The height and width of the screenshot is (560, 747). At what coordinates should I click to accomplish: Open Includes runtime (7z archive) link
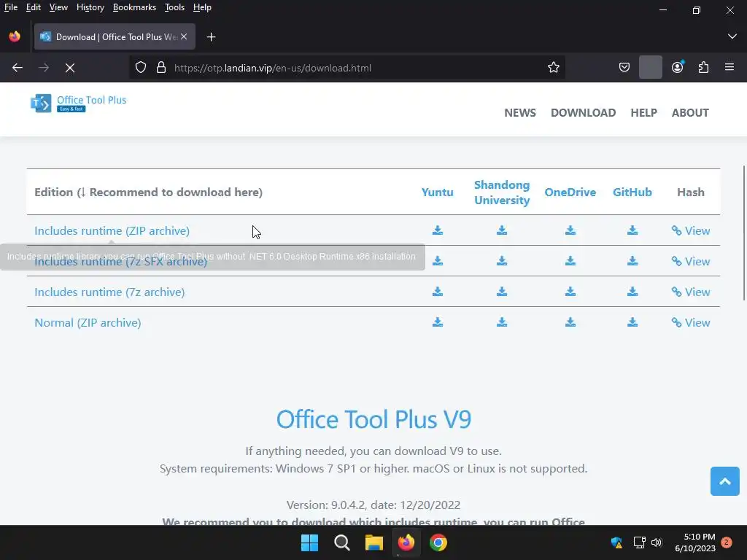coord(109,292)
